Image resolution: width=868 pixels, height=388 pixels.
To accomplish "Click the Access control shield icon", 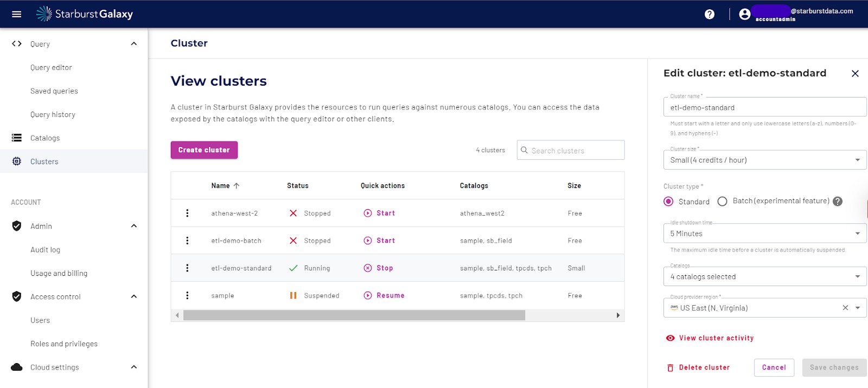I will click(x=17, y=296).
